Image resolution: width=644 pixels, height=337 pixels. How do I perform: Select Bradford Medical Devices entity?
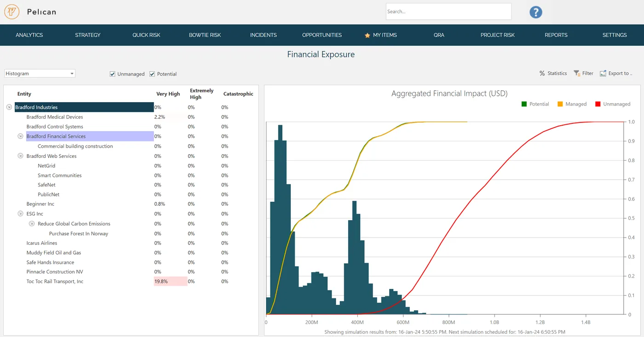[55, 117]
